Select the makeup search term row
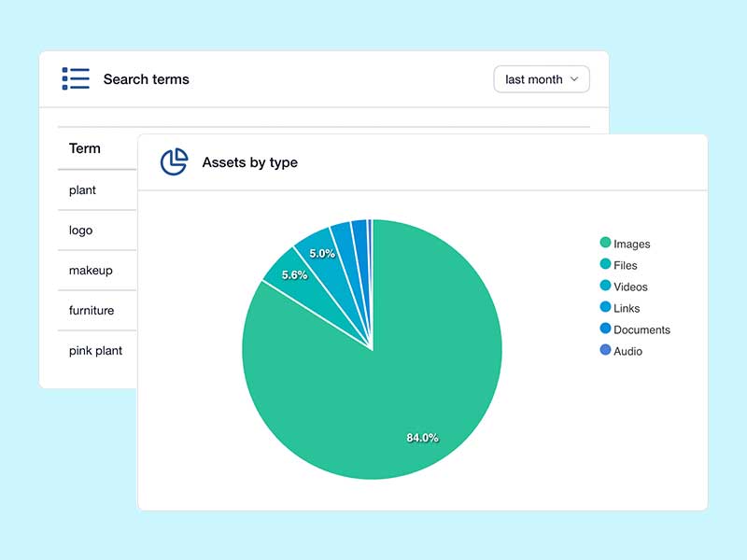The width and height of the screenshot is (747, 560). coord(91,271)
